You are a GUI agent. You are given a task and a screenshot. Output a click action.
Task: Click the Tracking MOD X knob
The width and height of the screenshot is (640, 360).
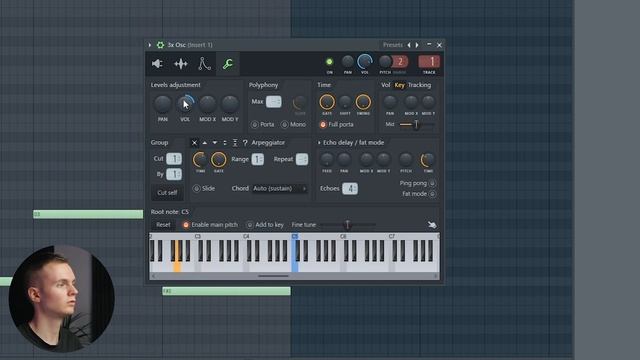(x=411, y=102)
